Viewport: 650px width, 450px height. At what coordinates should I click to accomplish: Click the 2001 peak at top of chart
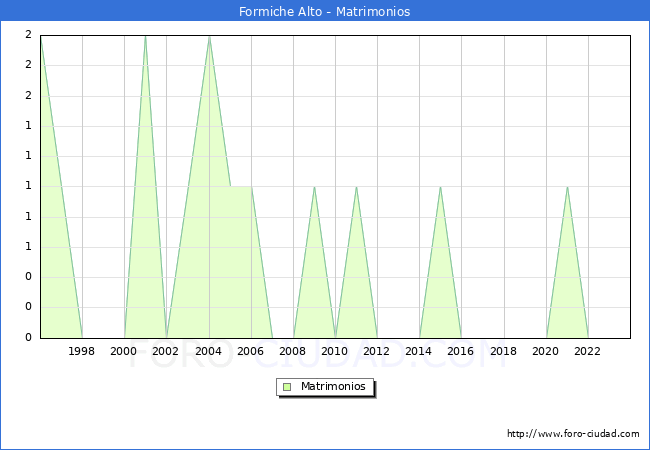(x=146, y=36)
